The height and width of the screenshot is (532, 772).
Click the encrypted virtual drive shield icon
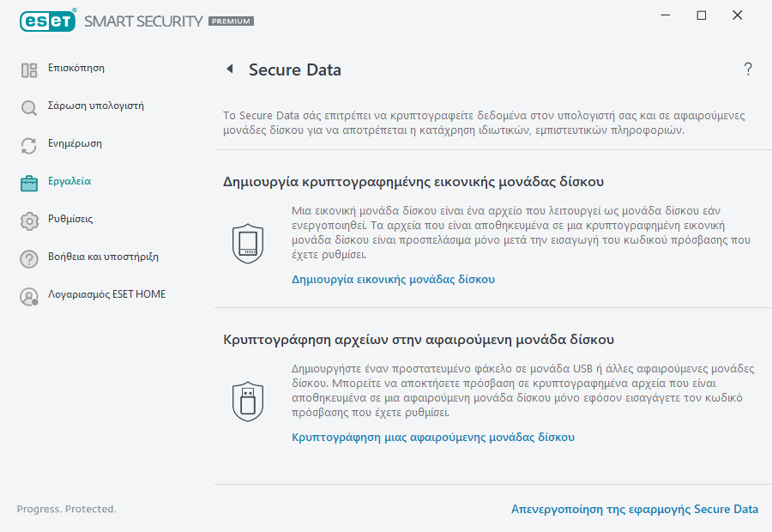(247, 243)
